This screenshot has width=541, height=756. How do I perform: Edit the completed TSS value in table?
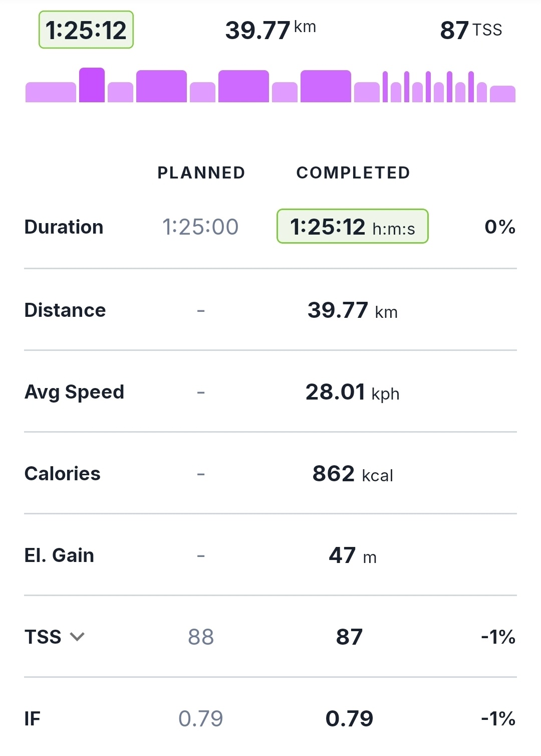pyautogui.click(x=349, y=637)
